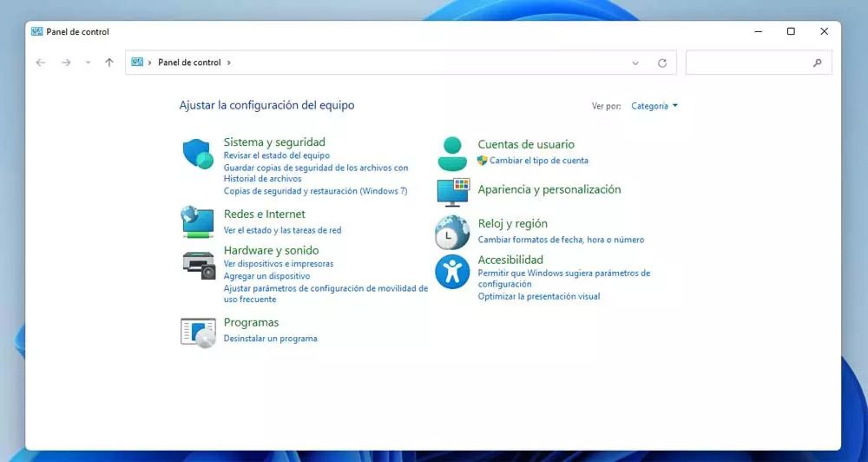Open recent locations dropdown arrow
Viewport: 868px width, 462px height.
tap(88, 63)
